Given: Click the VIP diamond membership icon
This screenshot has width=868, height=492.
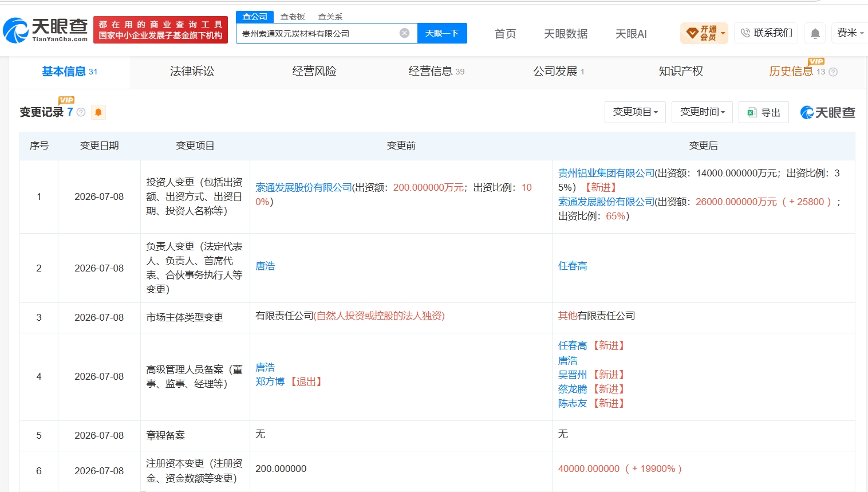Looking at the screenshot, I should coord(692,33).
